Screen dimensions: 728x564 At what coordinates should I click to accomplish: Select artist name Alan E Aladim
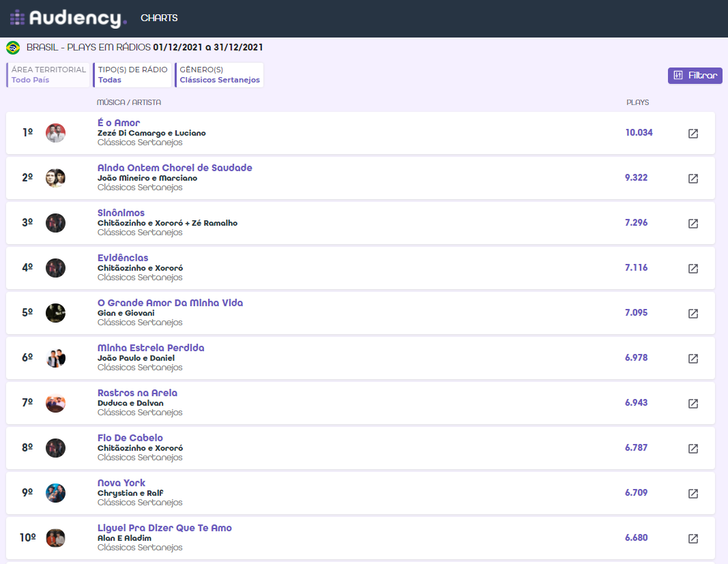point(124,539)
